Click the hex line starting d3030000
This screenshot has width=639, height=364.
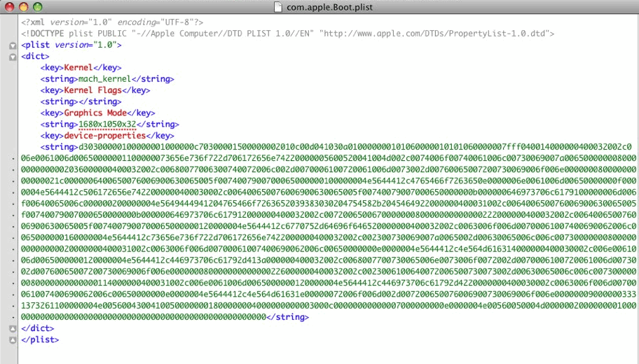pyautogui.click(x=355, y=147)
